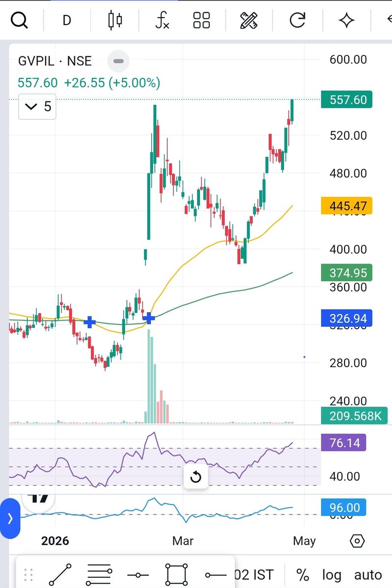Click the blue 326.94 price label

click(346, 318)
